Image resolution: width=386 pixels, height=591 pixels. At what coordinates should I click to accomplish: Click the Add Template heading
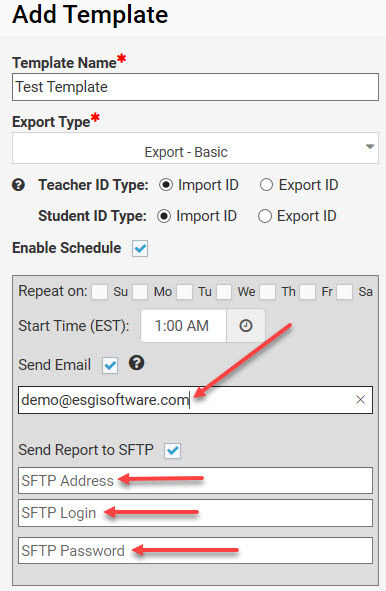coord(90,14)
